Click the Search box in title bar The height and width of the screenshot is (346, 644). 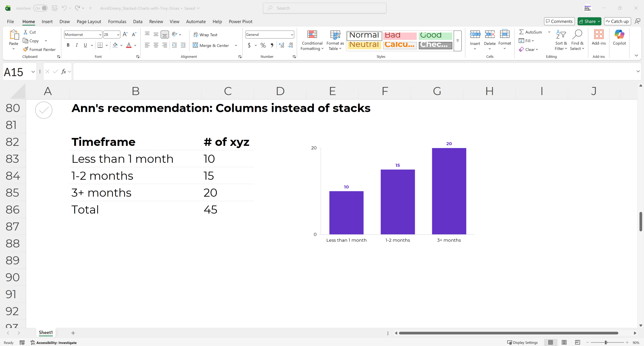tap(325, 8)
